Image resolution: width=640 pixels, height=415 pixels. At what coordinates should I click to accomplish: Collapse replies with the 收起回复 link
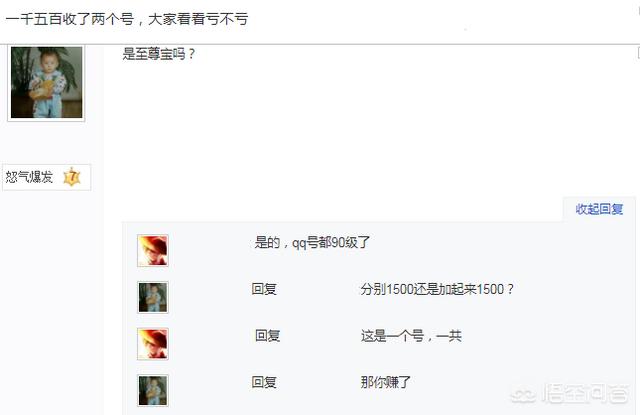(599, 209)
